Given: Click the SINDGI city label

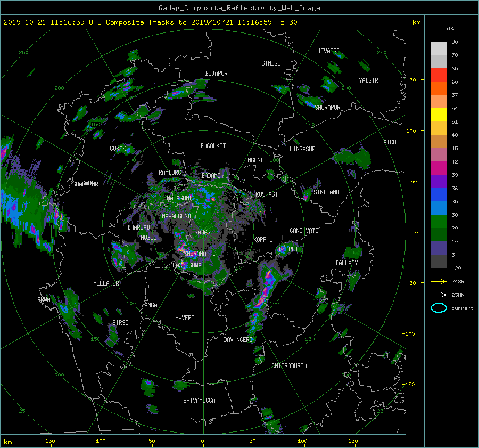Looking at the screenshot, I should [271, 63].
